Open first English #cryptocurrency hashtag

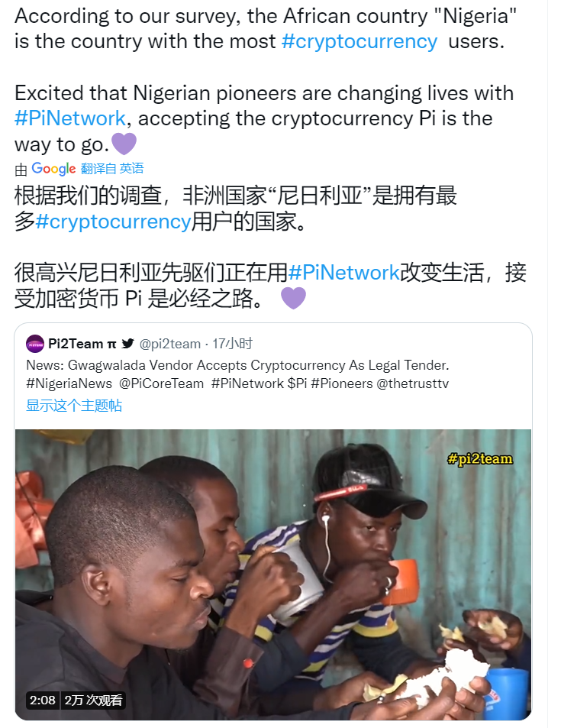coord(359,41)
